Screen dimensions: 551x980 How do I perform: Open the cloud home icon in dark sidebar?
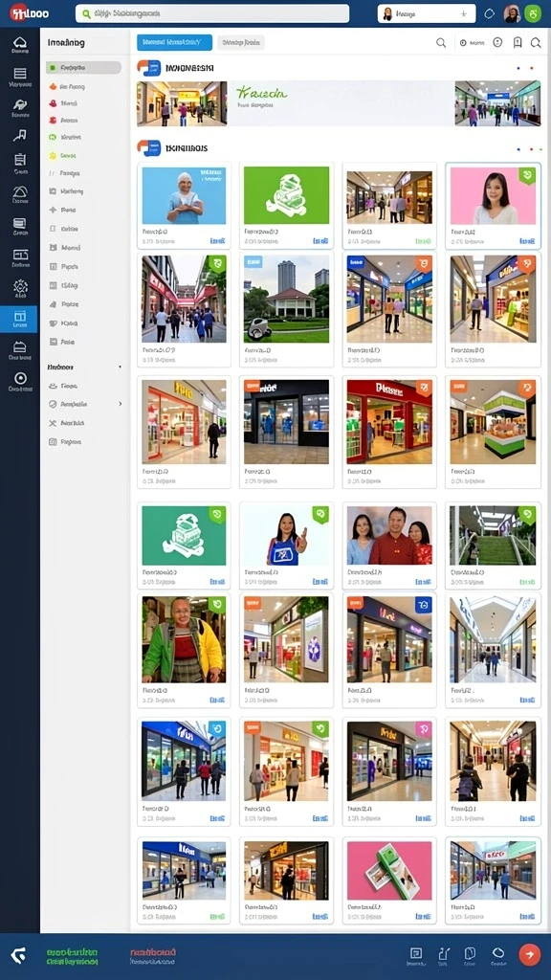click(x=20, y=43)
